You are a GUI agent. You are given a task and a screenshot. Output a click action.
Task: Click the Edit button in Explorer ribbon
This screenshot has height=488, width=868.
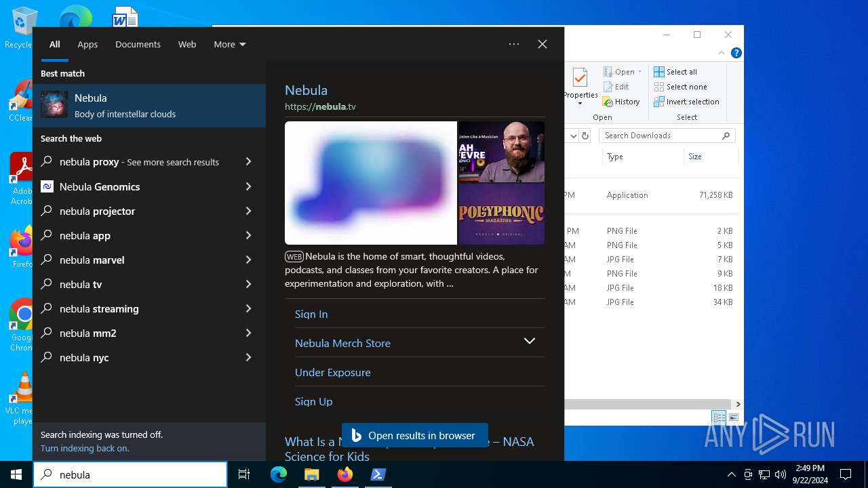point(616,87)
